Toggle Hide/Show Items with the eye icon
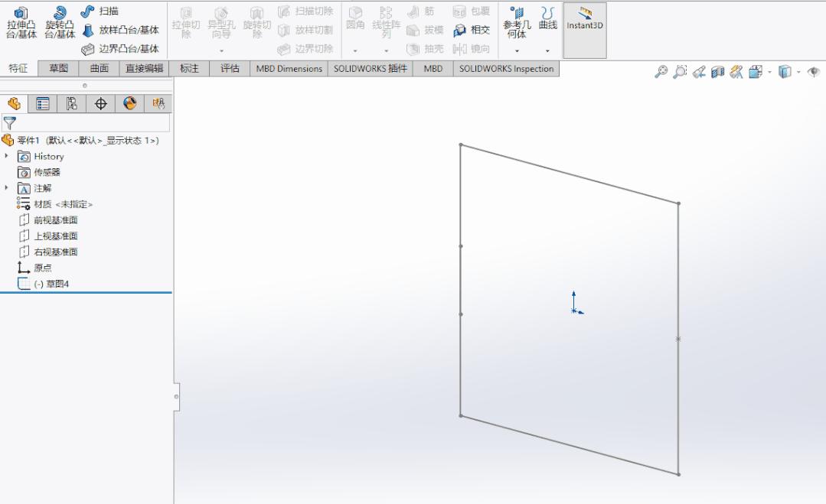 point(815,70)
